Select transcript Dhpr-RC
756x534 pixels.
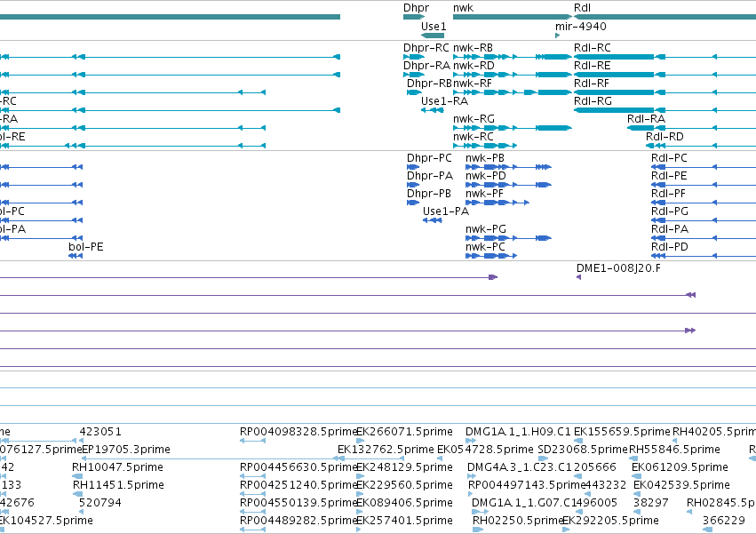414,57
